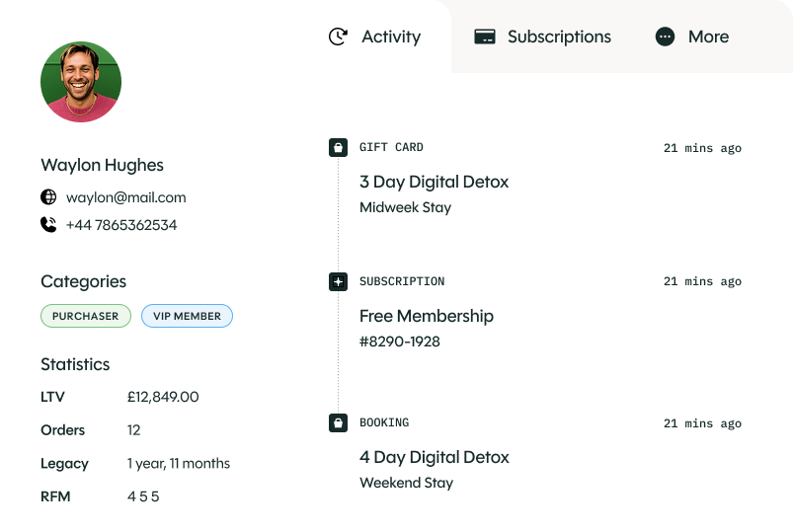Click the Subscriptions card icon
Screen dimensions: 793x532
click(x=484, y=37)
